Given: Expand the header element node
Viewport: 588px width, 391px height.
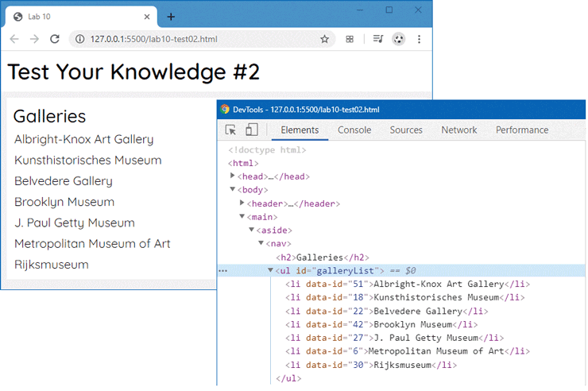Looking at the screenshot, I should (242, 203).
